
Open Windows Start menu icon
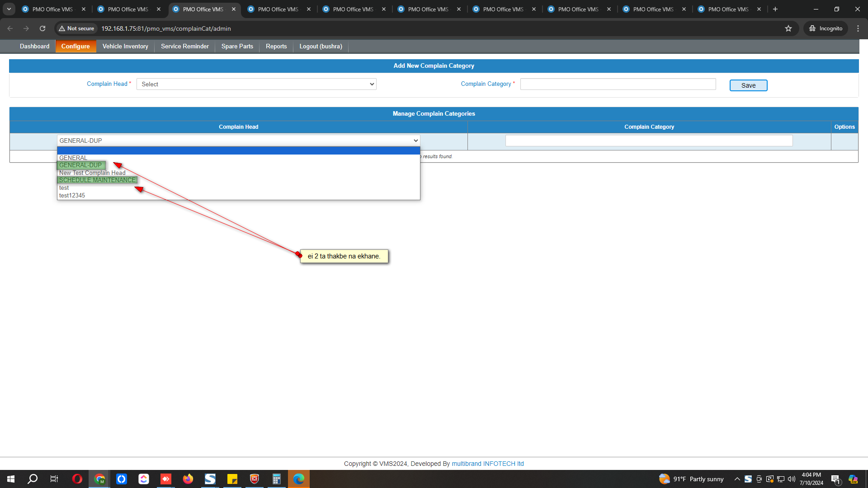pyautogui.click(x=11, y=479)
